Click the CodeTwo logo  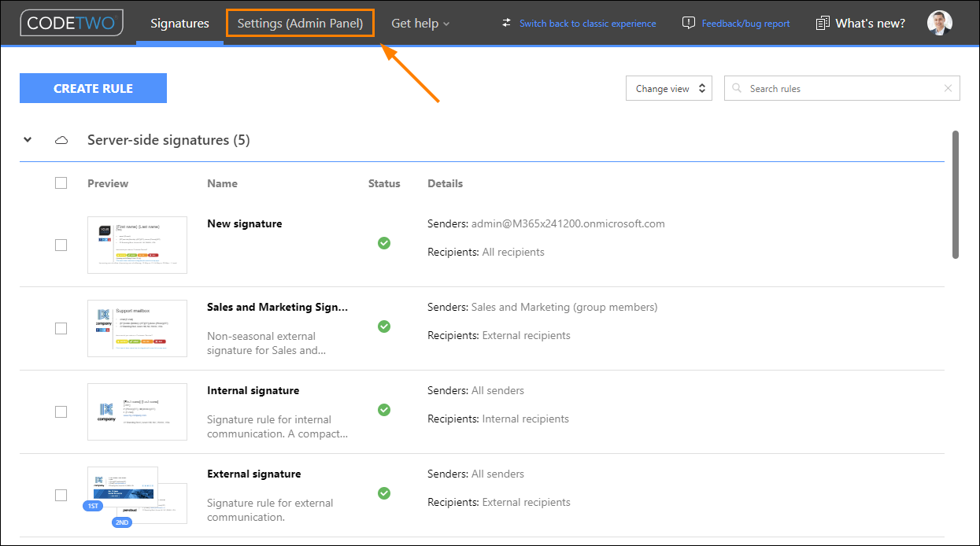coord(72,23)
